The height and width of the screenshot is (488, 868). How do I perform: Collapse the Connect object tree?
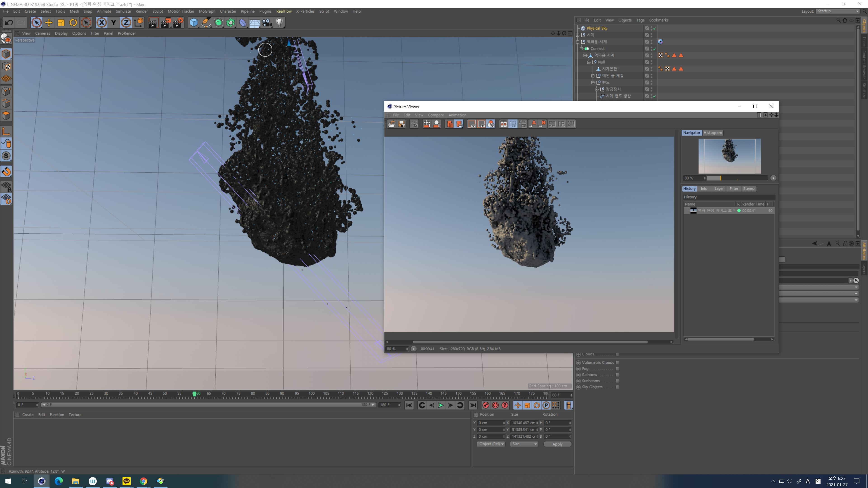pos(581,49)
